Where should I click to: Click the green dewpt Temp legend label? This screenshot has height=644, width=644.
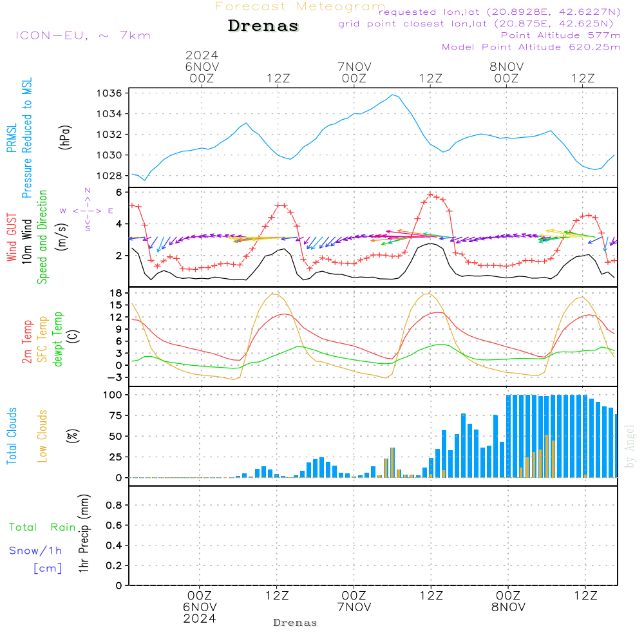coord(58,339)
